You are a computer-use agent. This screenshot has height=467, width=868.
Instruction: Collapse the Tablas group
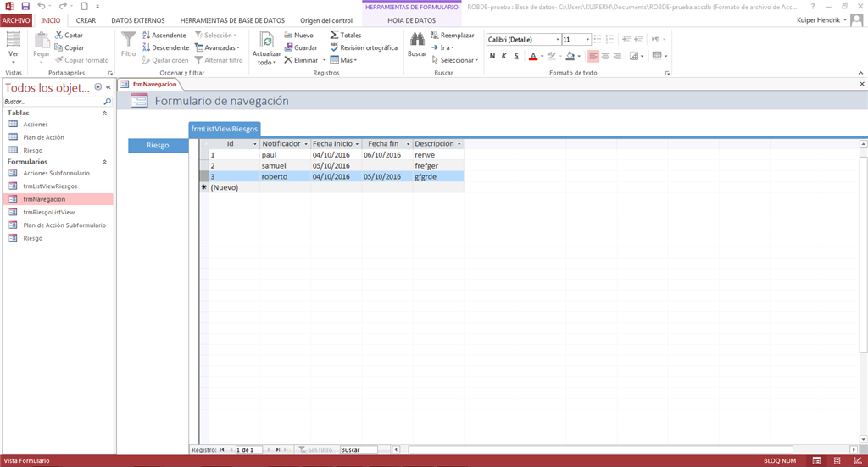tap(104, 113)
